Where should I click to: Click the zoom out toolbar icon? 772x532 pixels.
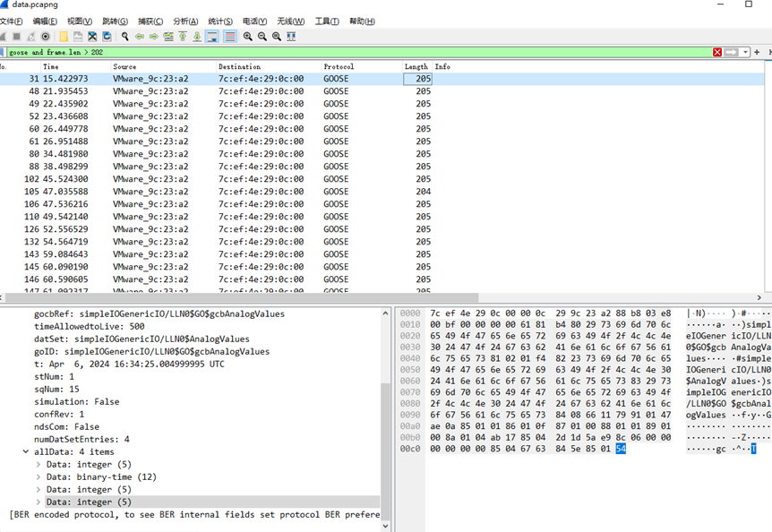(262, 37)
